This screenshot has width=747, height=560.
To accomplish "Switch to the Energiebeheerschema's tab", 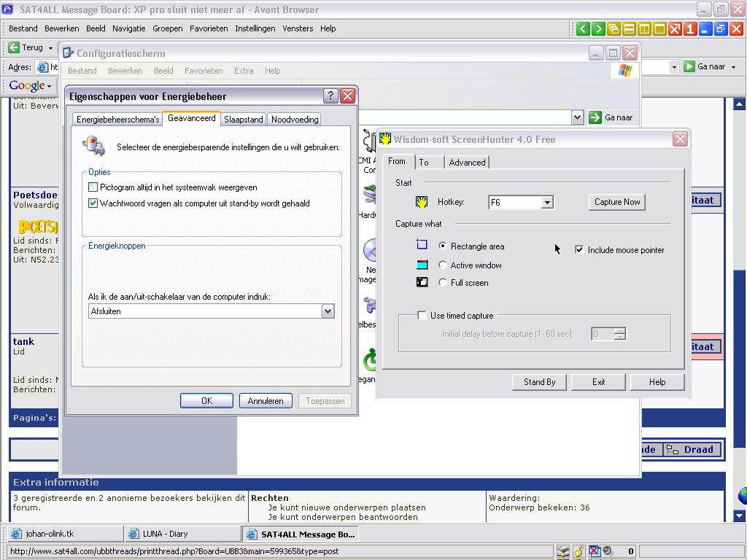I will (117, 120).
